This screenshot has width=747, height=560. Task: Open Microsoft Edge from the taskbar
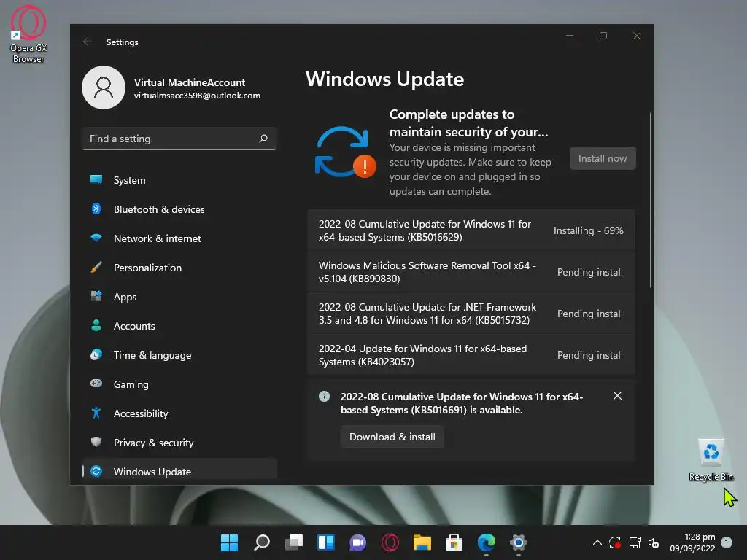(x=487, y=542)
